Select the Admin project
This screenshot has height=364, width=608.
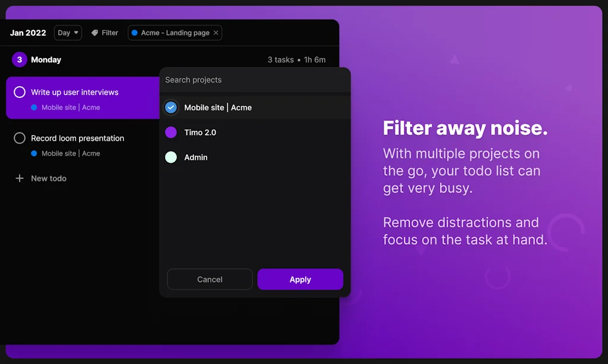click(196, 157)
